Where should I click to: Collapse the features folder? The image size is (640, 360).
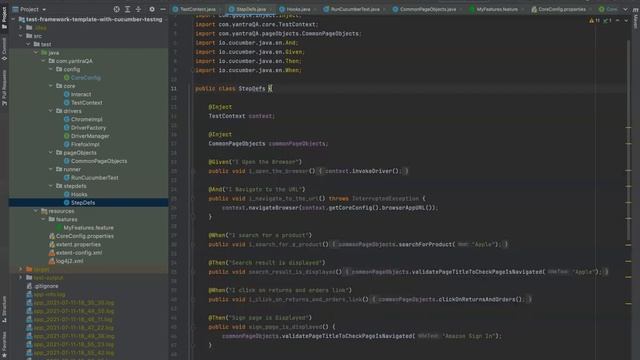click(43, 219)
